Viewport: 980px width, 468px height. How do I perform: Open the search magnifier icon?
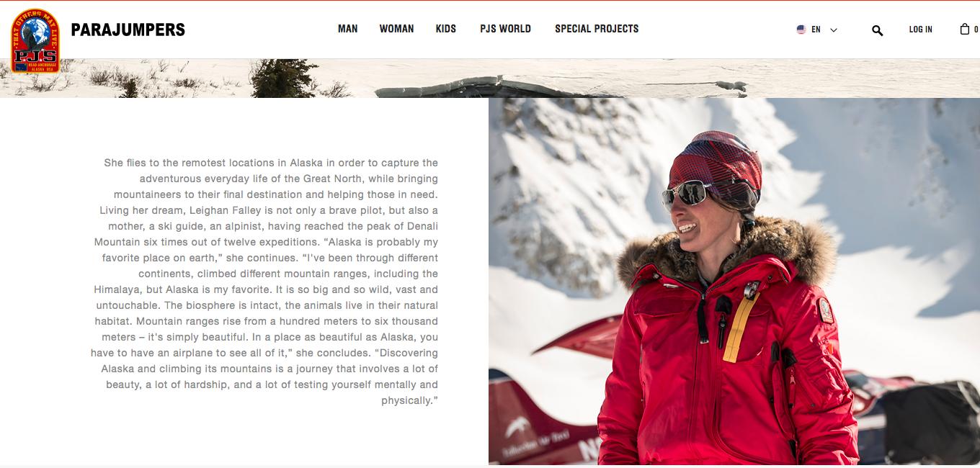(x=877, y=30)
